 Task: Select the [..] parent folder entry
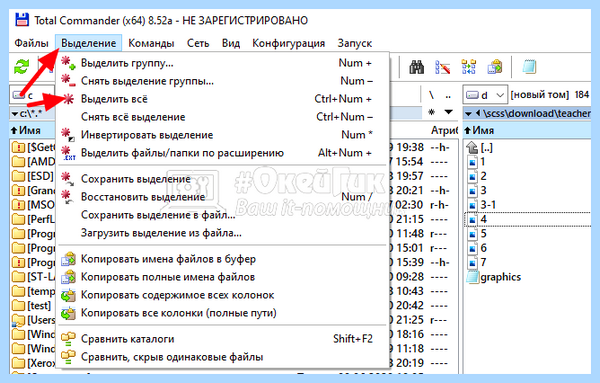[480, 147]
